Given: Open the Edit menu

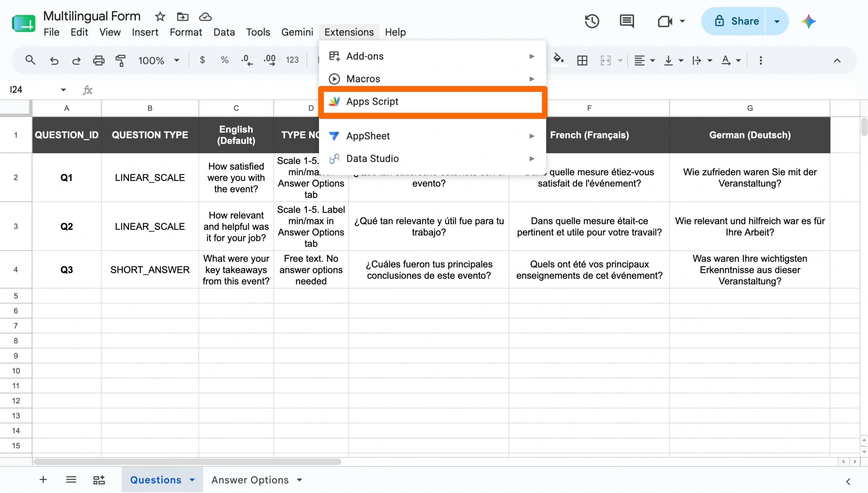Looking at the screenshot, I should click(79, 32).
